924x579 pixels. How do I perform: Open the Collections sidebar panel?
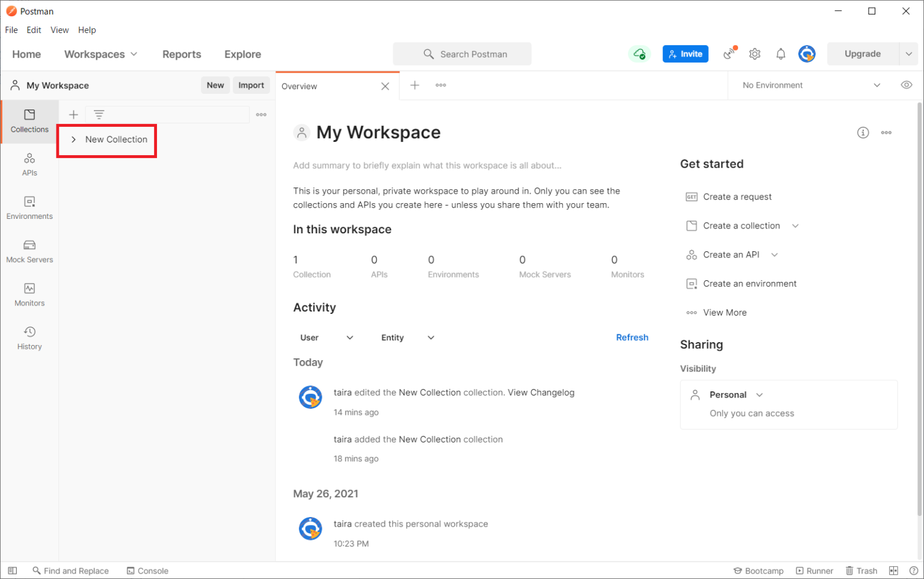[x=29, y=121]
